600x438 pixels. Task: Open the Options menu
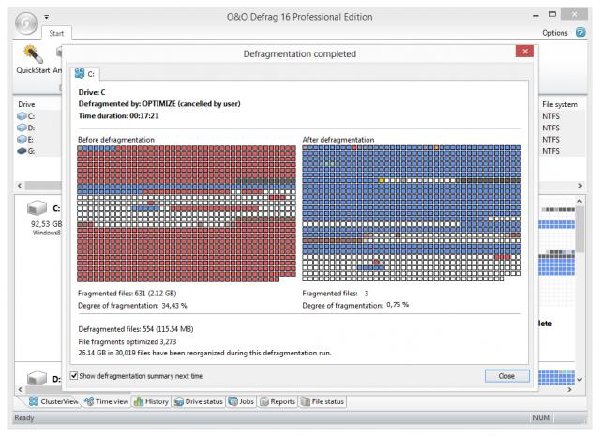(x=554, y=33)
